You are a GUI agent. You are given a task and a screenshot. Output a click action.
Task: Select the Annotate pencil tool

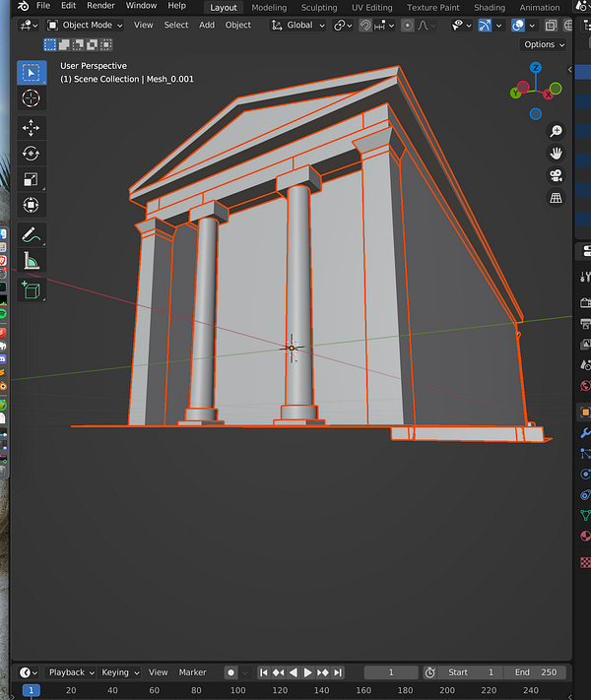point(31,235)
